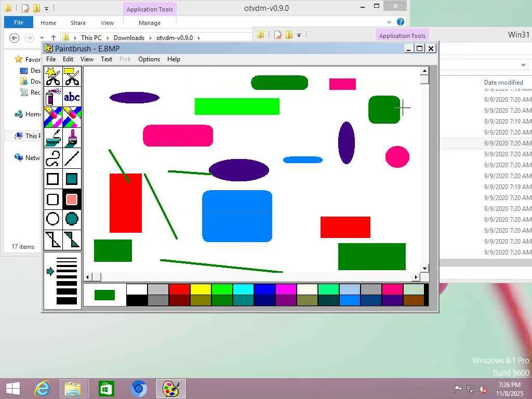
Task: Select the Color Eraser tool
Action: [x=53, y=117]
